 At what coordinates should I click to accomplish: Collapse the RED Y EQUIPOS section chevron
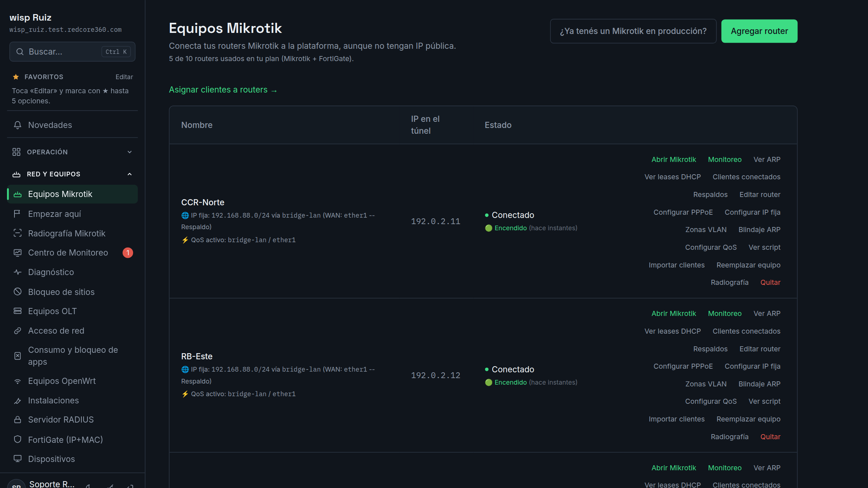coord(129,174)
